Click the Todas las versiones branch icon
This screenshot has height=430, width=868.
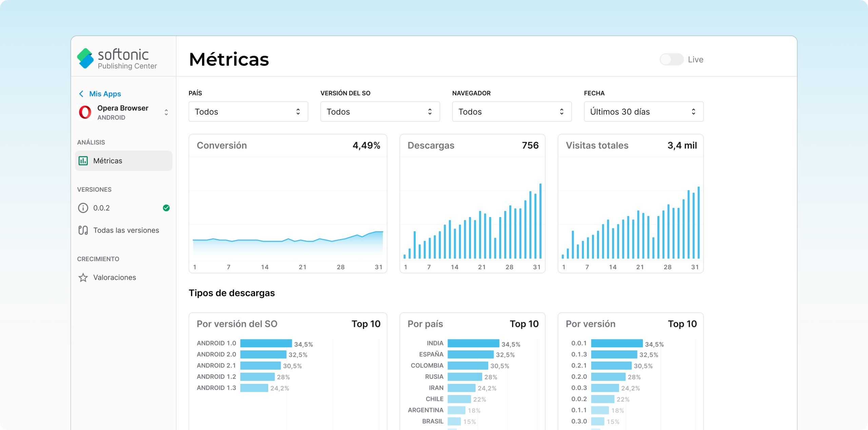(83, 230)
